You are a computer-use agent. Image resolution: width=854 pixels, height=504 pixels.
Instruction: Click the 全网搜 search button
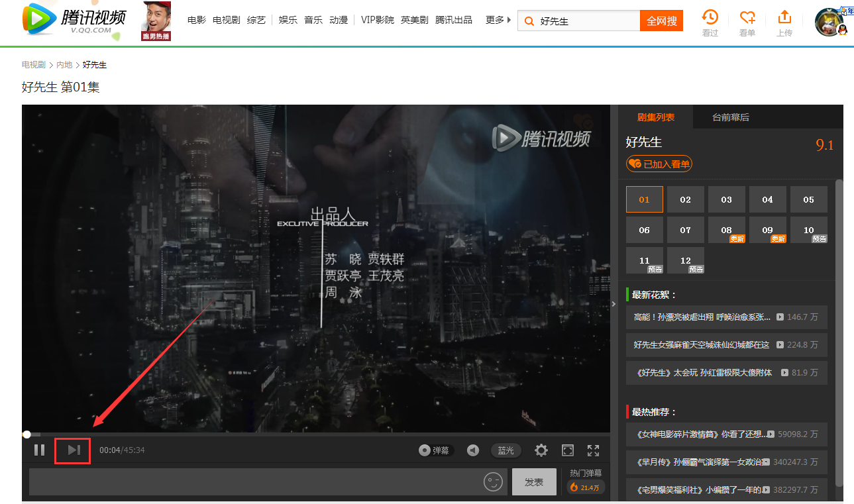pyautogui.click(x=661, y=21)
